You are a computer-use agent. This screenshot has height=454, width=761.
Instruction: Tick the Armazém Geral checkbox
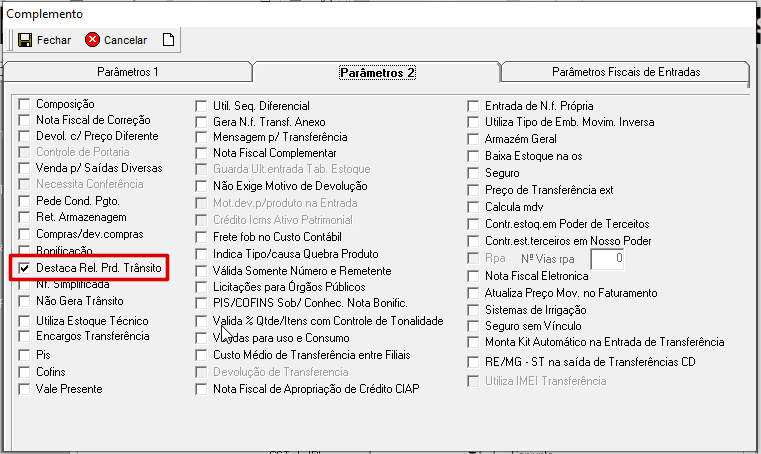click(x=473, y=139)
